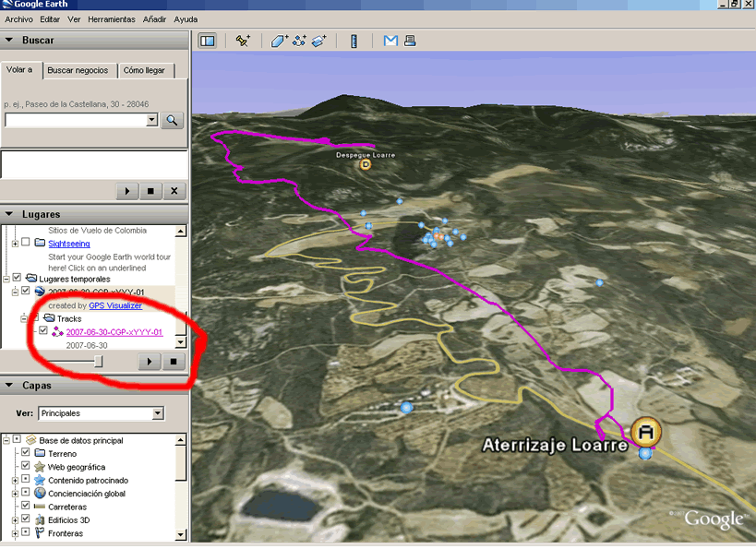Open the search address dropdown arrow
756x549 pixels.
152,120
